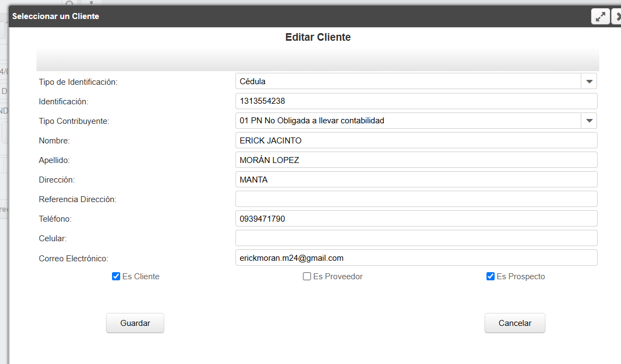Toggle the Es Cliente checkbox
The width and height of the screenshot is (621, 364).
coord(116,277)
